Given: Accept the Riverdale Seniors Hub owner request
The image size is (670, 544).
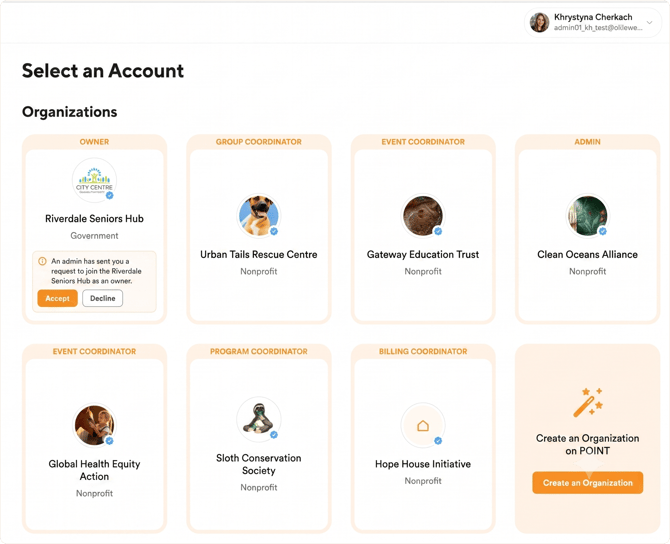Looking at the screenshot, I should coord(58,298).
